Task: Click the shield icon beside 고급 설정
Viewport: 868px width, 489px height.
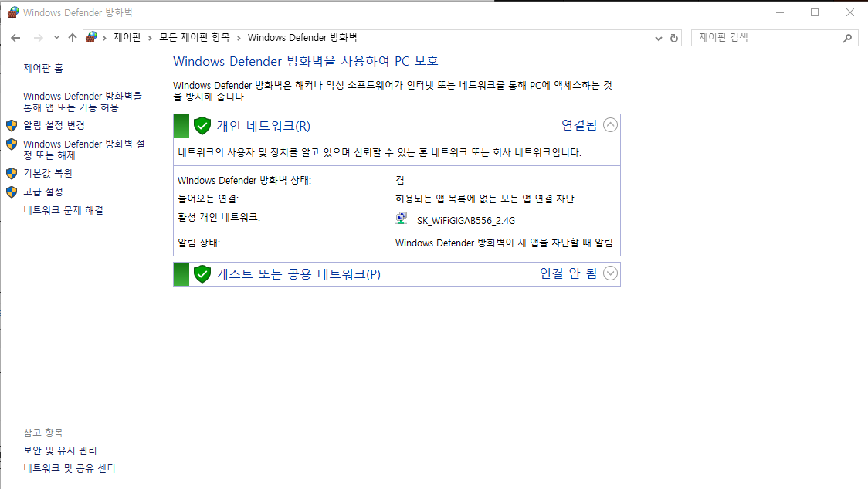Action: click(x=11, y=192)
